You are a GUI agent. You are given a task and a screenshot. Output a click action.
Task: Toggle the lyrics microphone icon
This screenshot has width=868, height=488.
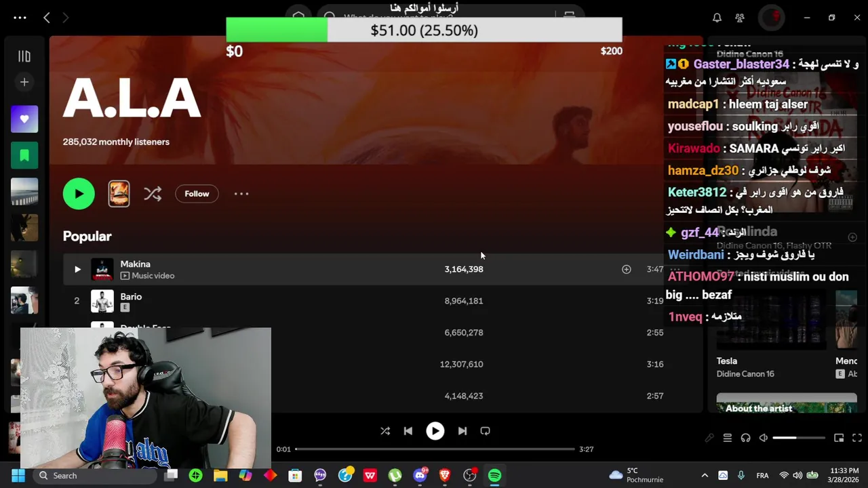coord(709,438)
